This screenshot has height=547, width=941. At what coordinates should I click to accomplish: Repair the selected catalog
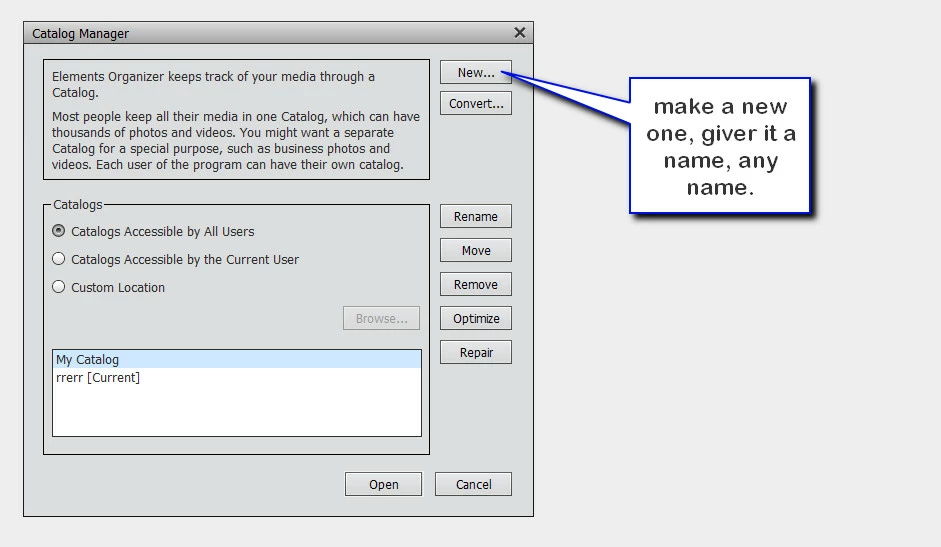click(476, 352)
